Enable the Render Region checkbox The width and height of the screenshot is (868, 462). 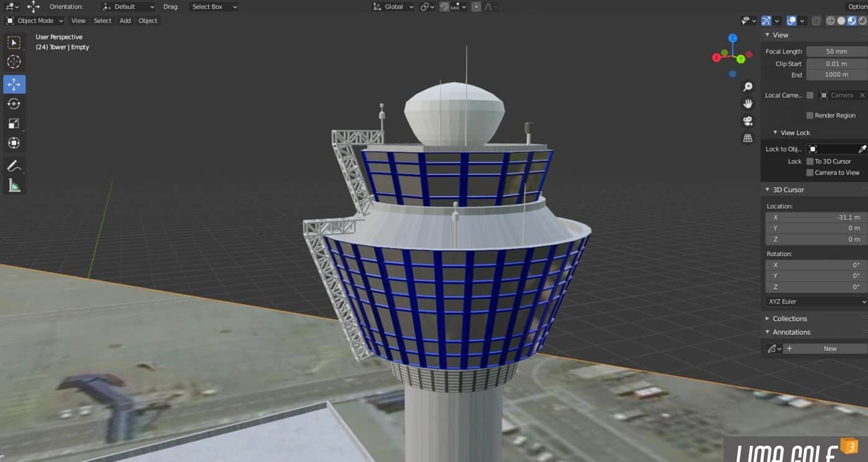810,116
